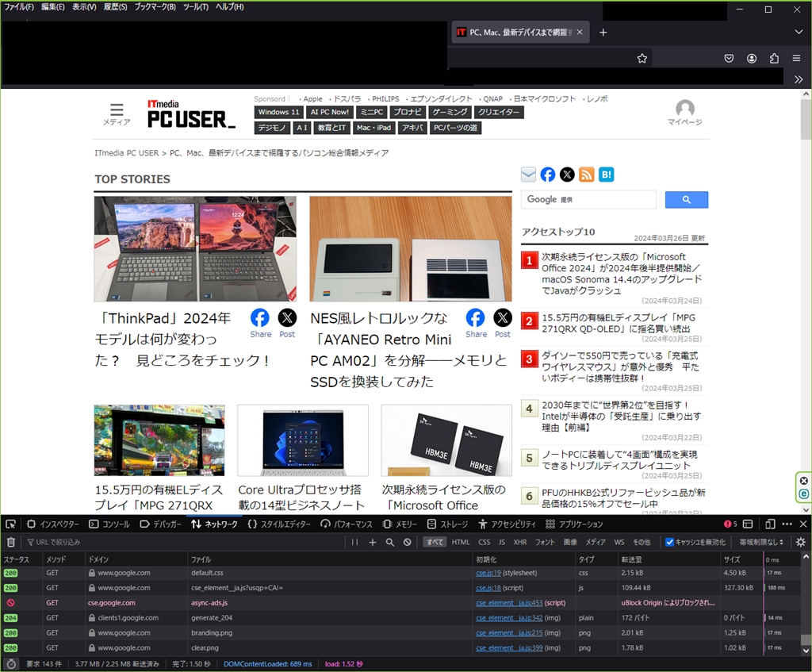Open Mac・iPad category button
The width and height of the screenshot is (812, 672).
click(374, 128)
